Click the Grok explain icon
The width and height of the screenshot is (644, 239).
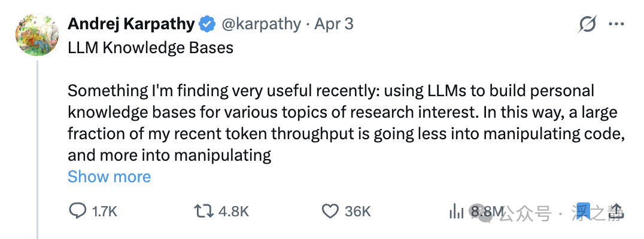tap(588, 24)
